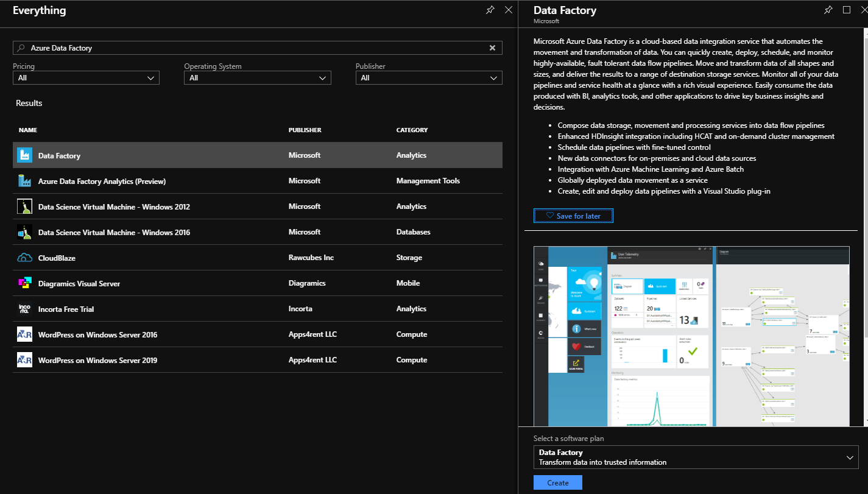
Task: Select the Data Factory result row name
Action: tap(59, 155)
